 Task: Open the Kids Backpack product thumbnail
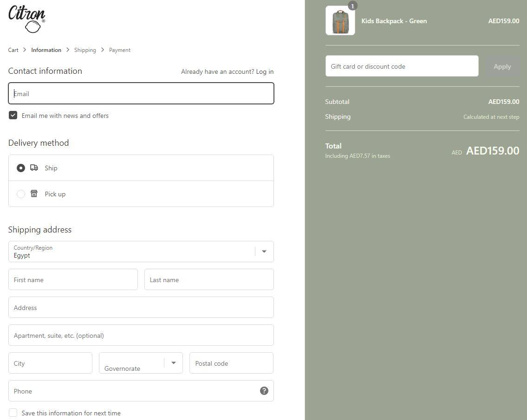point(340,20)
